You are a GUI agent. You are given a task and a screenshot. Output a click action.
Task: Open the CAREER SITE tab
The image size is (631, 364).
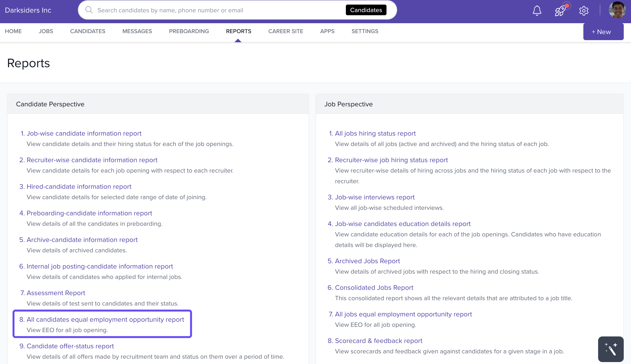pyautogui.click(x=286, y=31)
